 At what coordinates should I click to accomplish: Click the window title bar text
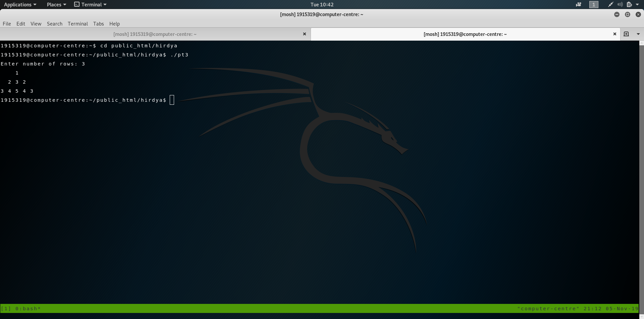pyautogui.click(x=322, y=14)
